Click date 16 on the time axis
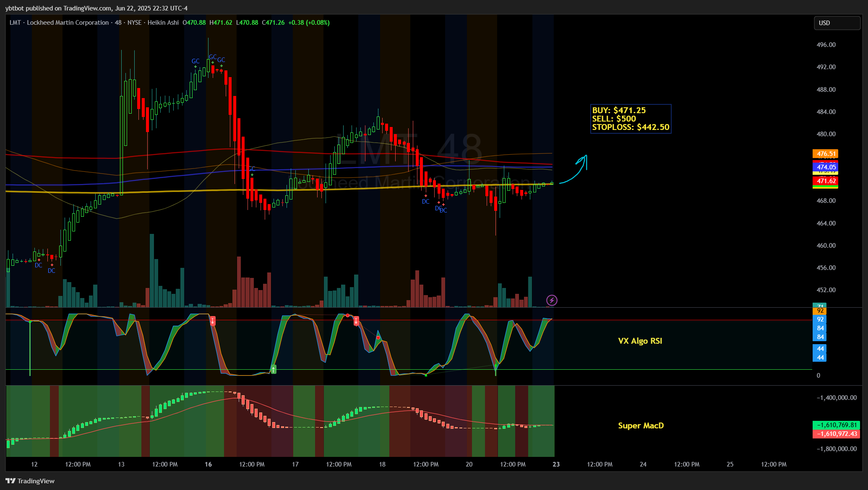This screenshot has width=868, height=490. (x=208, y=464)
